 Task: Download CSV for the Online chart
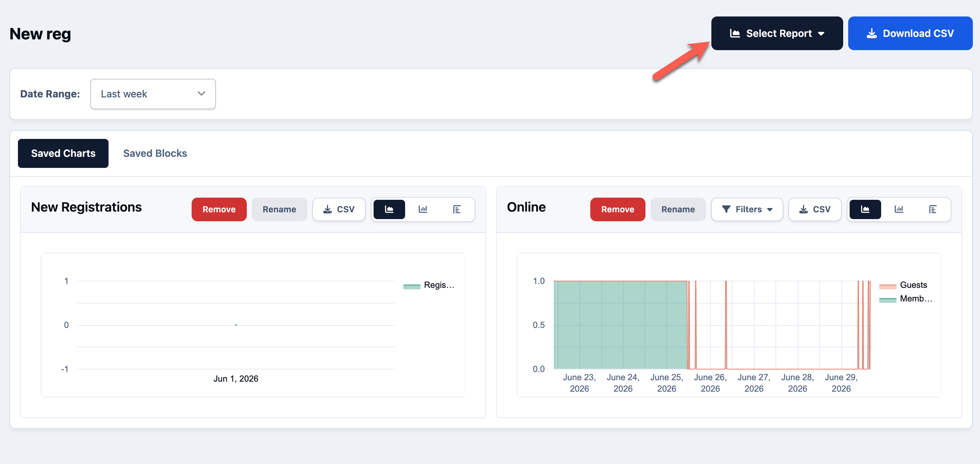coord(815,209)
